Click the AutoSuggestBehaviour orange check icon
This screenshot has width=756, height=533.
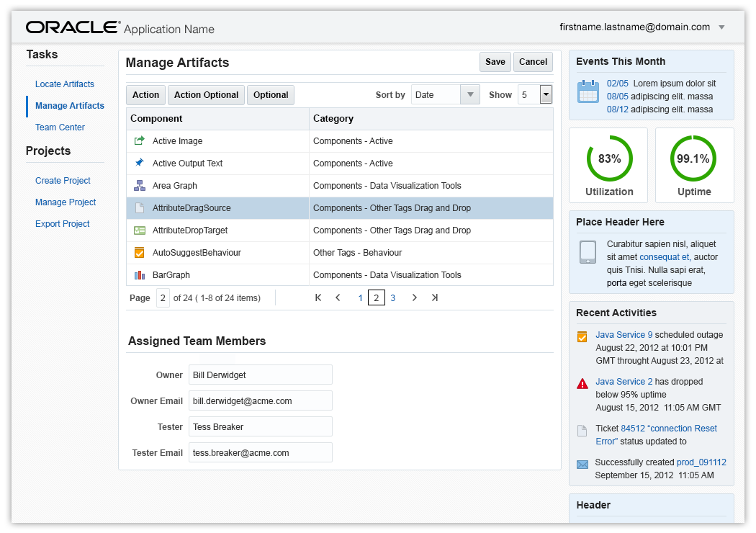(x=140, y=253)
